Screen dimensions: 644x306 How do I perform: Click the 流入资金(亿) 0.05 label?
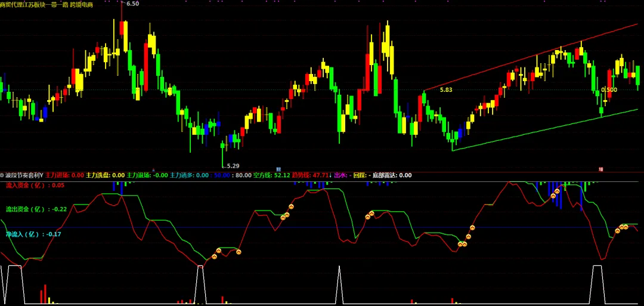point(35,186)
